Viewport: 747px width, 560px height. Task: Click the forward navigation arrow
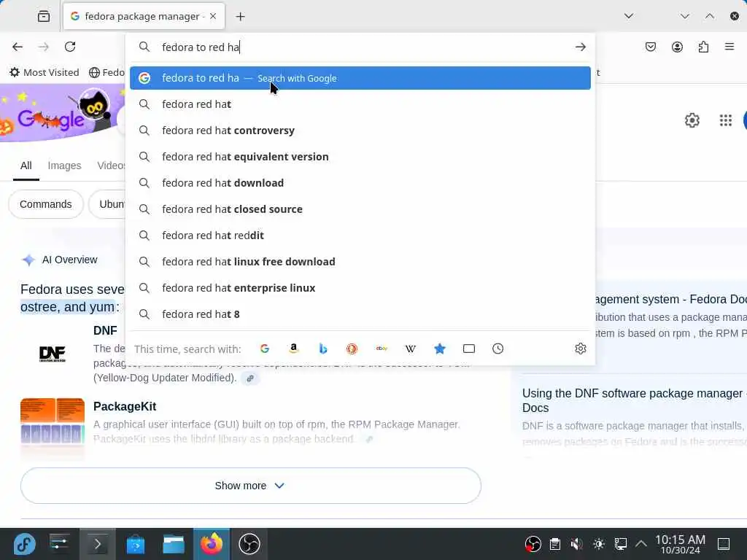coord(43,47)
